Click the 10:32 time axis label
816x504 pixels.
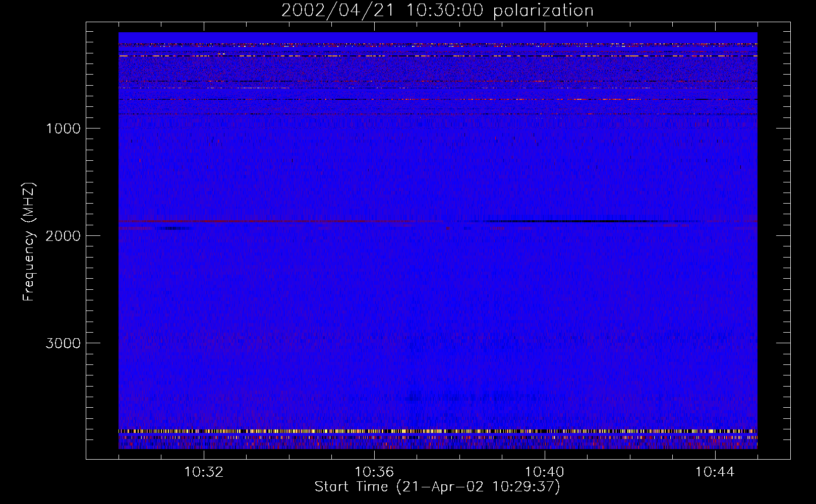(x=204, y=472)
